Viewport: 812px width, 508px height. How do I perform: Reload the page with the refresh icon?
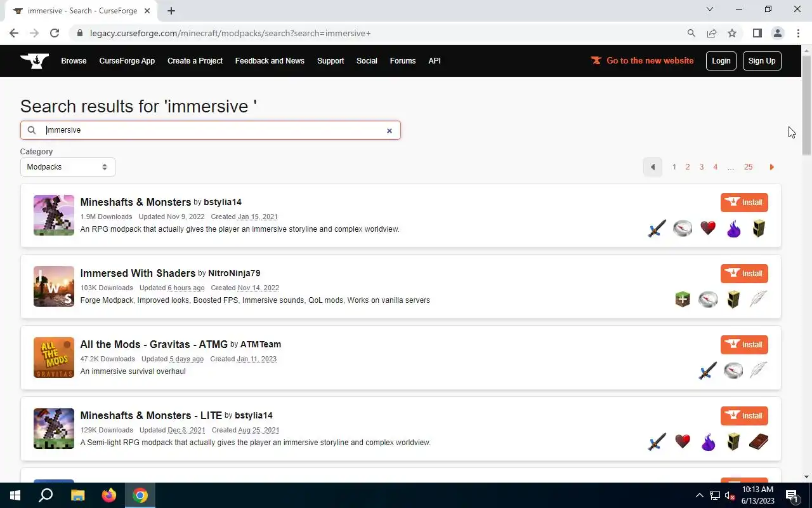click(x=55, y=33)
